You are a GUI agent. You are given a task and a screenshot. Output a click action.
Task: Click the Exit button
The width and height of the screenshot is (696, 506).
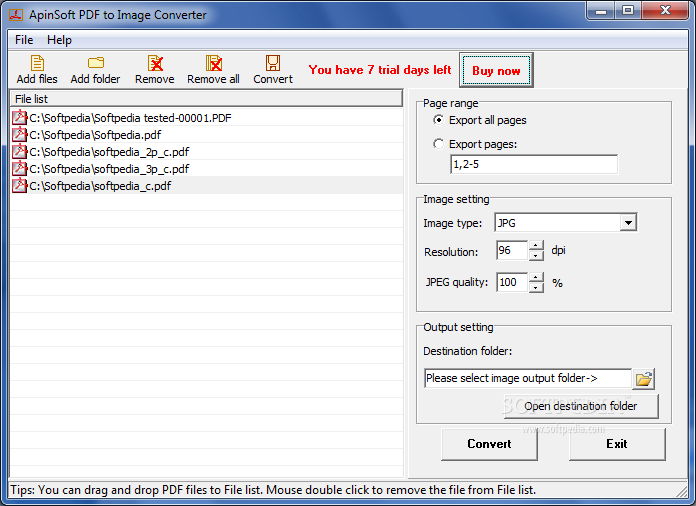[617, 444]
